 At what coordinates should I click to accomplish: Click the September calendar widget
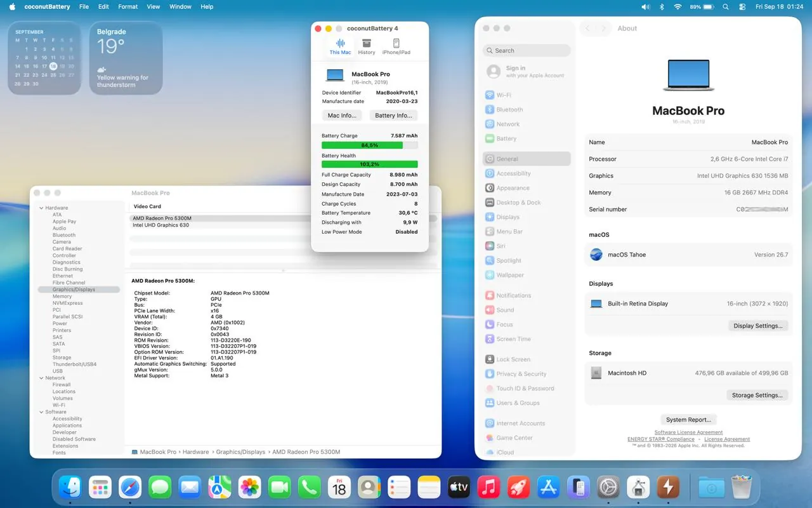coord(44,58)
